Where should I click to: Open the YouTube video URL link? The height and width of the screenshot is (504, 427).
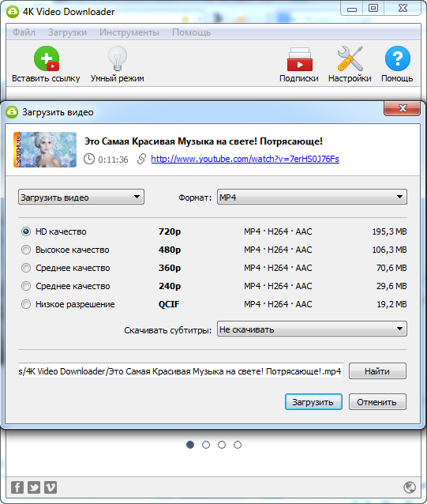245,159
